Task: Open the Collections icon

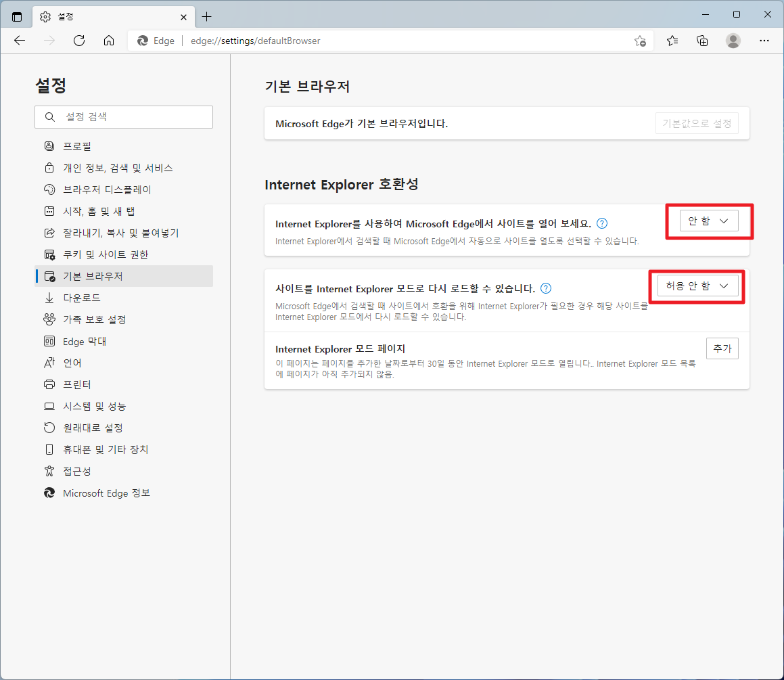Action: tap(702, 41)
